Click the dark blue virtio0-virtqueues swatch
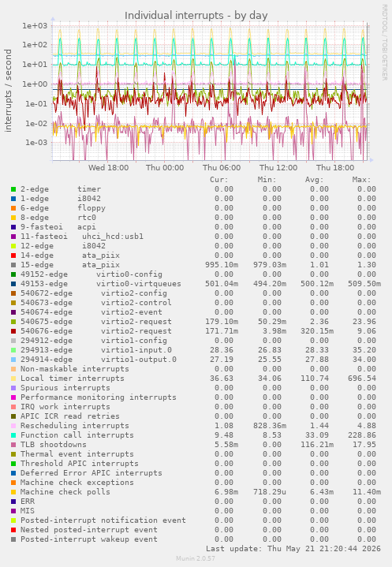This screenshot has width=392, height=567. coord(13,284)
